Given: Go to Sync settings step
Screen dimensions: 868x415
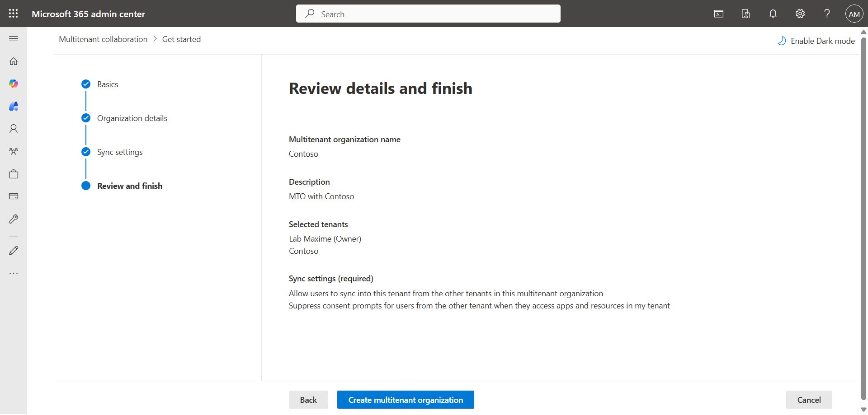Looking at the screenshot, I should [x=120, y=152].
